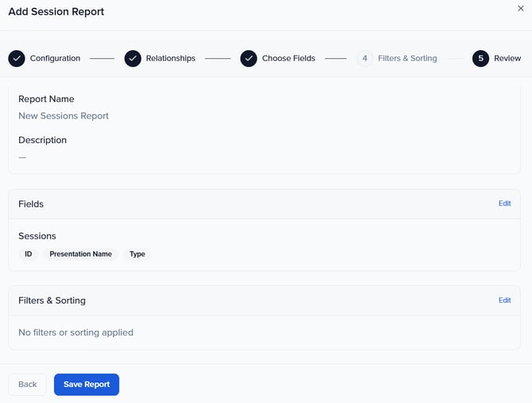Select the Type field chip
This screenshot has height=403, width=532.
(137, 254)
